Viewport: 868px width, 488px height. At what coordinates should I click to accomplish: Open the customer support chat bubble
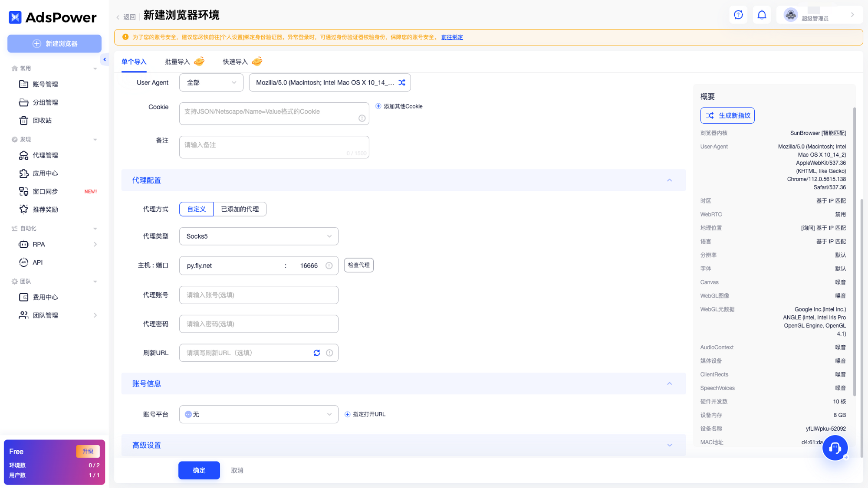coord(835,447)
